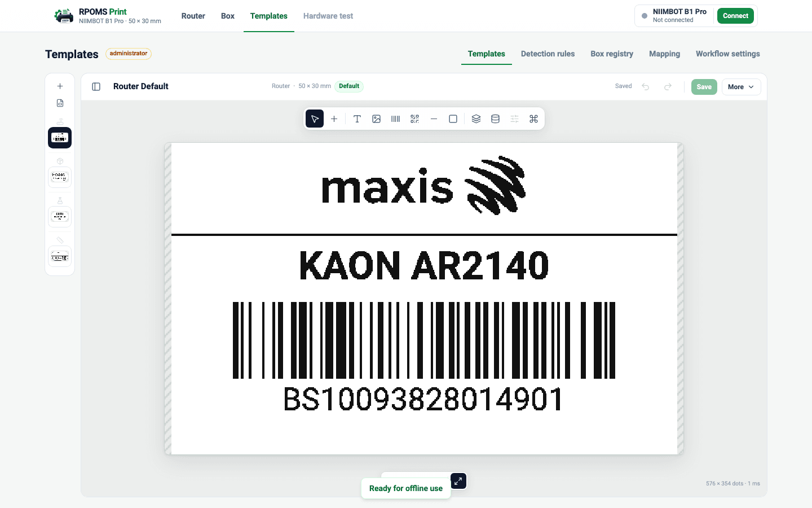Undo the last change
Screen dimensions: 812x508
coord(646,86)
